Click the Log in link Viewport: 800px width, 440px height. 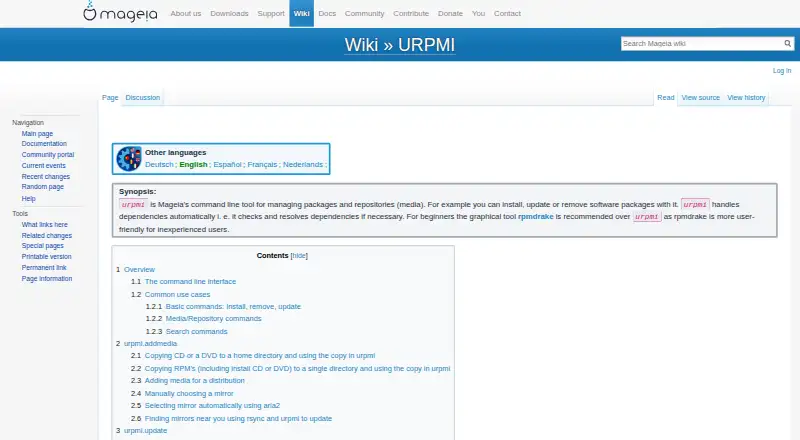click(782, 71)
